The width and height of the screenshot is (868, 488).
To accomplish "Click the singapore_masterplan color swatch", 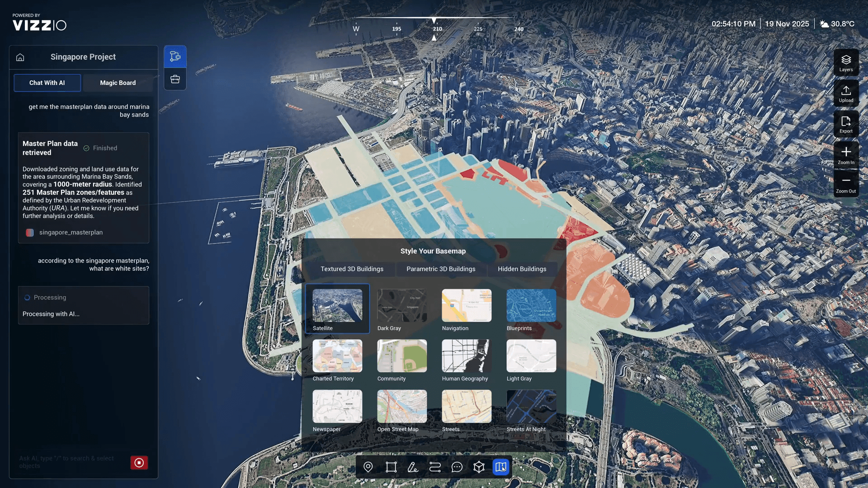I will click(x=30, y=233).
